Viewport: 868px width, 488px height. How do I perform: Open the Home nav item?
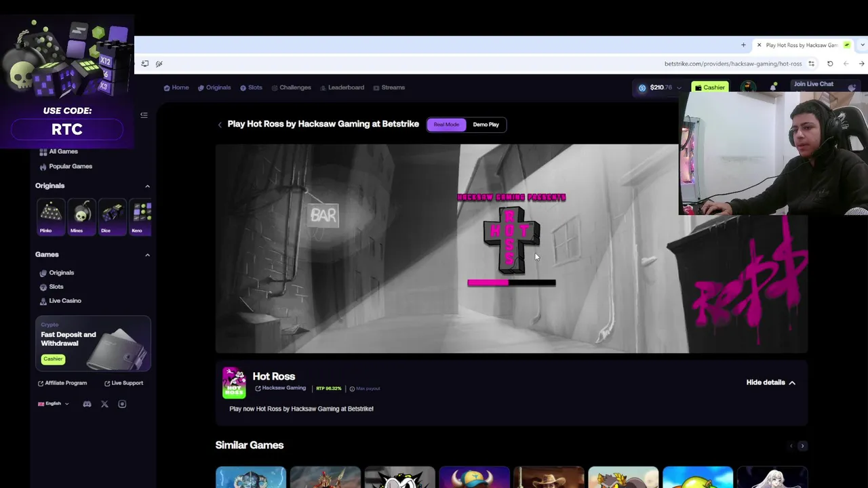176,87
